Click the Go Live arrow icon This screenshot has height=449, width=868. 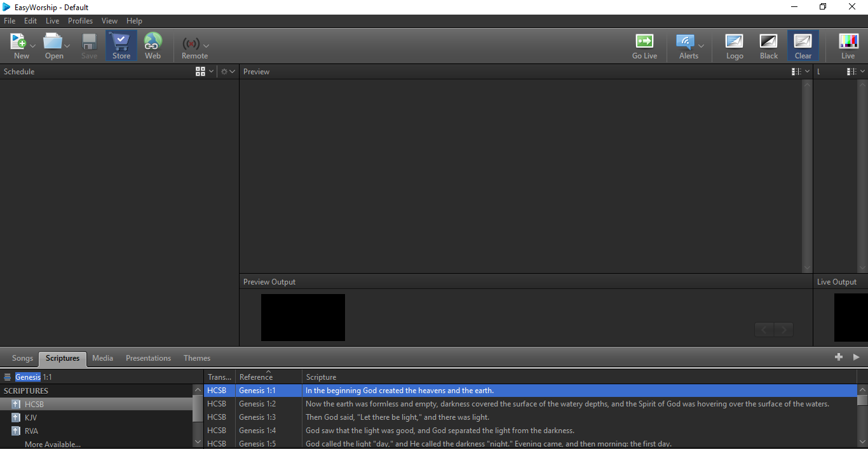tap(644, 41)
